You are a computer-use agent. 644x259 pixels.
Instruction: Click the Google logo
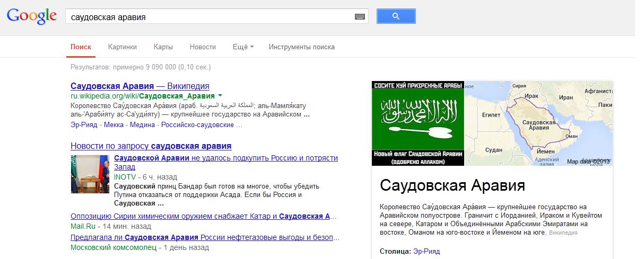(32, 17)
